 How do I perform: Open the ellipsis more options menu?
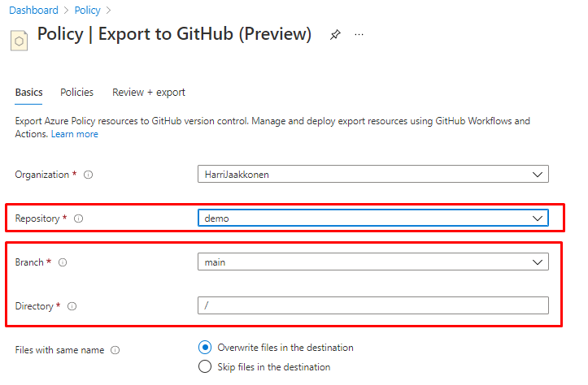tap(359, 35)
